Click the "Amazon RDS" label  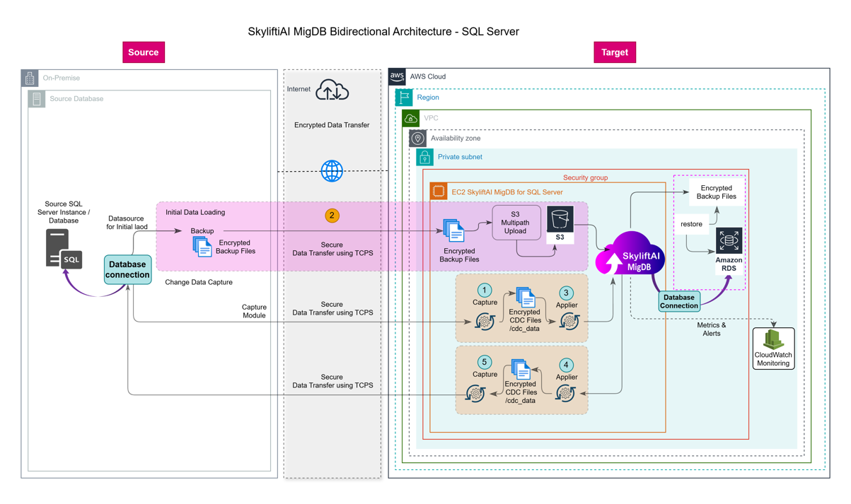(x=729, y=264)
